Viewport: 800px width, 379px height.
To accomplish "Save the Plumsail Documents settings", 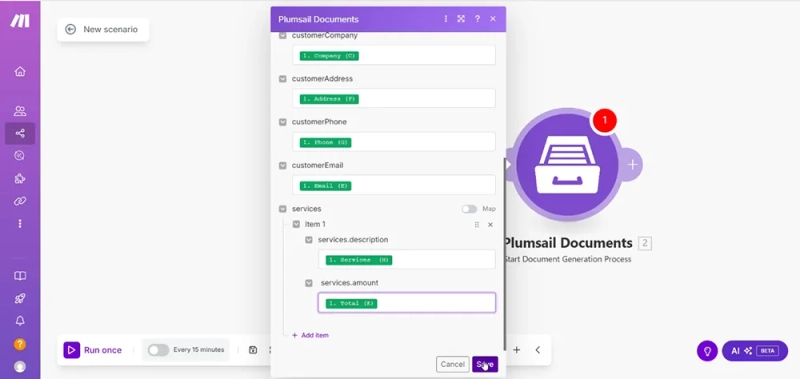I will [485, 364].
